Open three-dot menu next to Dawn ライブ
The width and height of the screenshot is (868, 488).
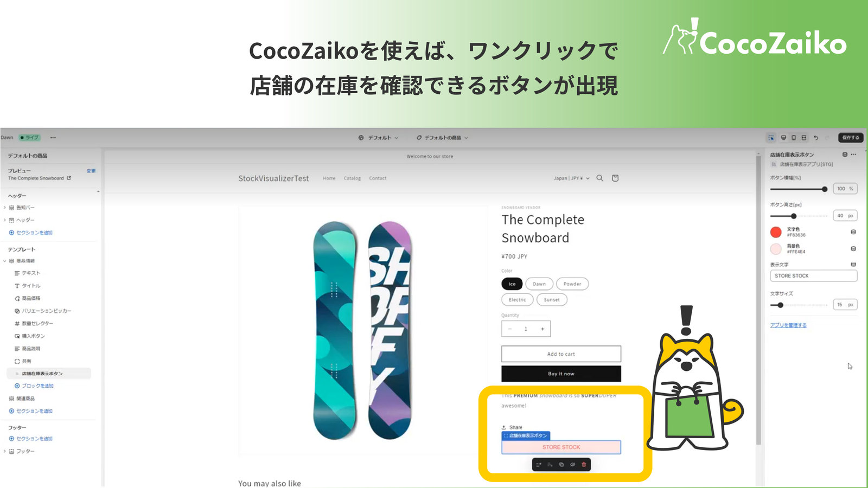pyautogui.click(x=53, y=138)
